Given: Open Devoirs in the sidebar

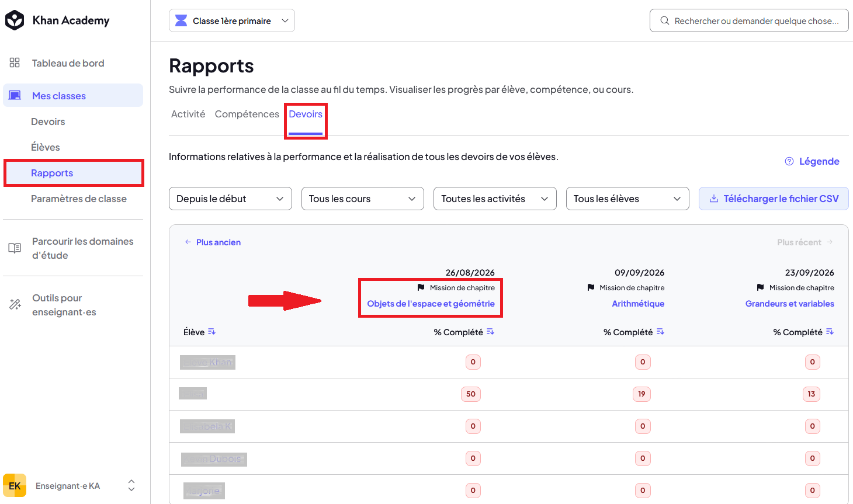Looking at the screenshot, I should (x=48, y=121).
